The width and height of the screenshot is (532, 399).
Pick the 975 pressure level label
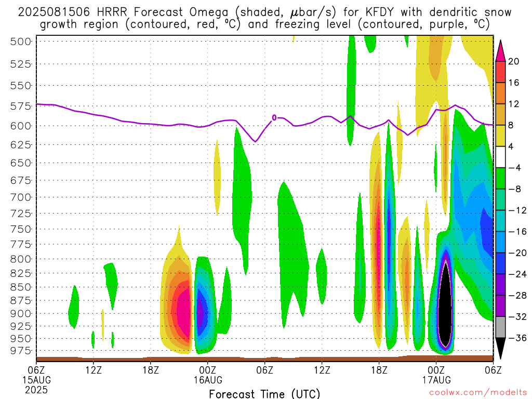coord(21,351)
